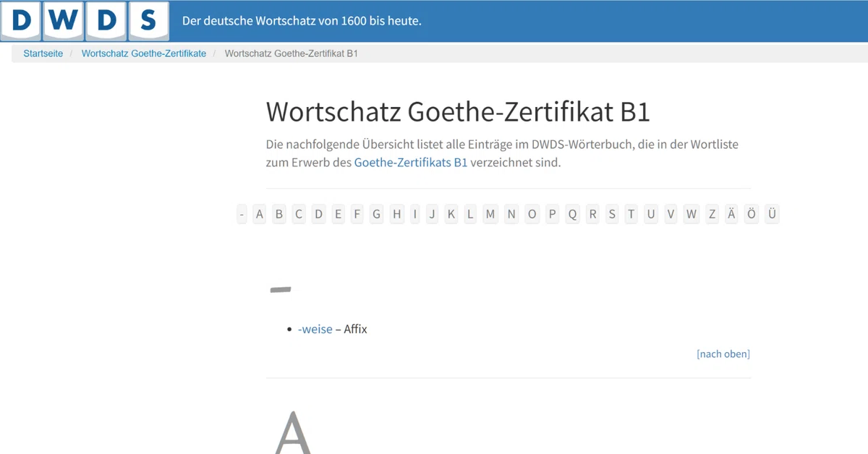Viewport: 868px width, 454px height.
Task: Click the DWDS logo in the header
Action: coord(85,21)
